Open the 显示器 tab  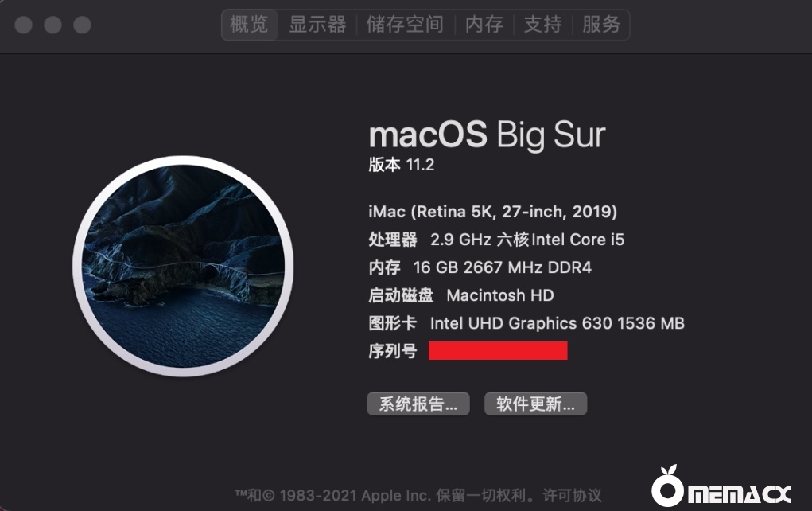click(317, 25)
